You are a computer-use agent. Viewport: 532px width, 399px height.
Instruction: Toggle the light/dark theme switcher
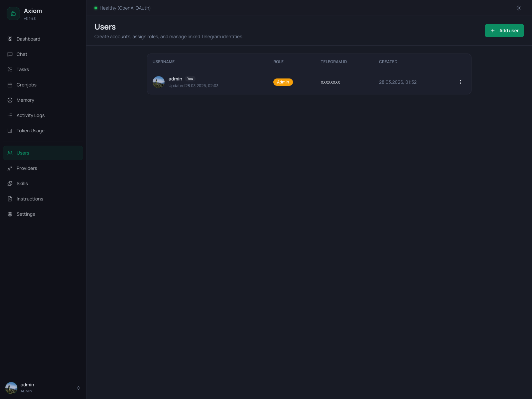[x=518, y=8]
